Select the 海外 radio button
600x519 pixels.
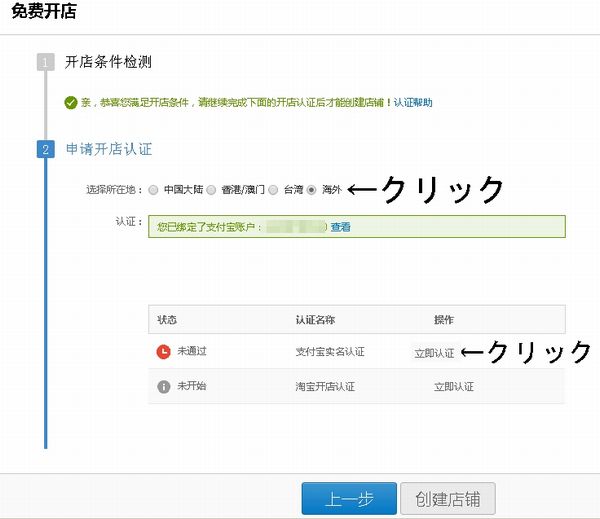tap(312, 189)
